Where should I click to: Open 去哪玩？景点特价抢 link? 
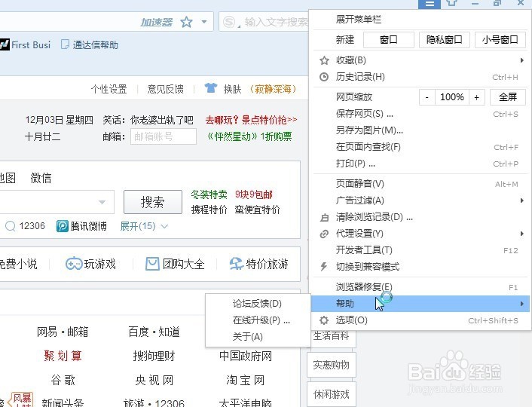tap(252, 120)
